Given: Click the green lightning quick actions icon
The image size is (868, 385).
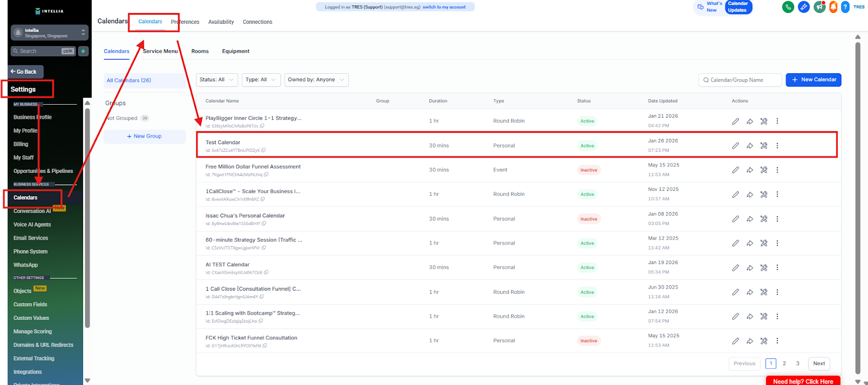Looking at the screenshot, I should [x=83, y=51].
